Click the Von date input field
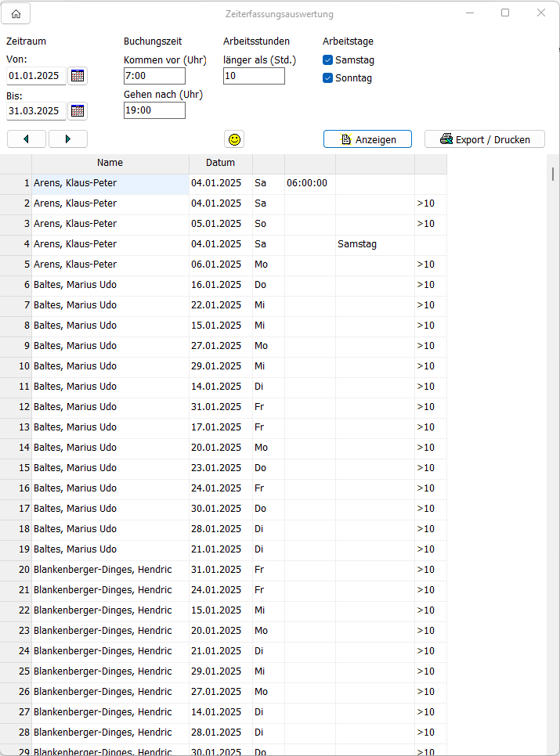Screen dimensions: 560x756 (x=36, y=76)
